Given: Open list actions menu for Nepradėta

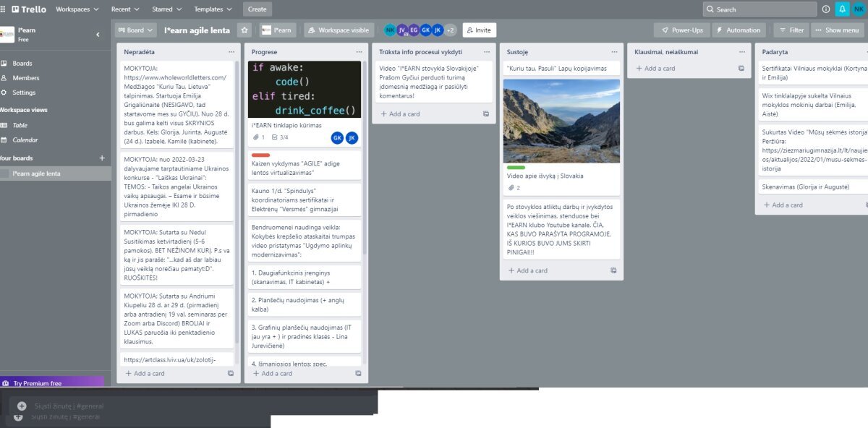Looking at the screenshot, I should tap(231, 52).
